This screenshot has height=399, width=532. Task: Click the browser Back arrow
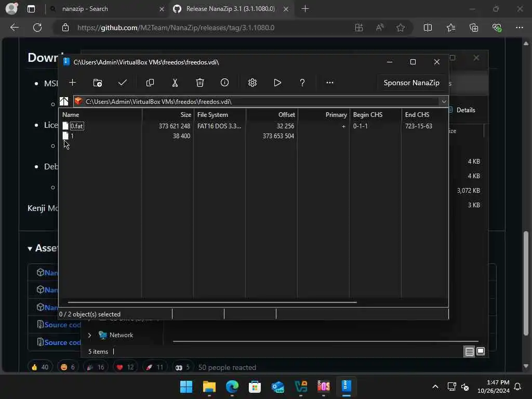(14, 28)
